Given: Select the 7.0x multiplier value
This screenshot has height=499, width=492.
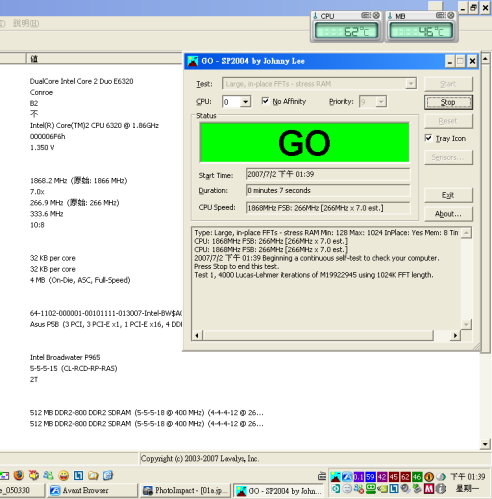Looking at the screenshot, I should pos(37,192).
